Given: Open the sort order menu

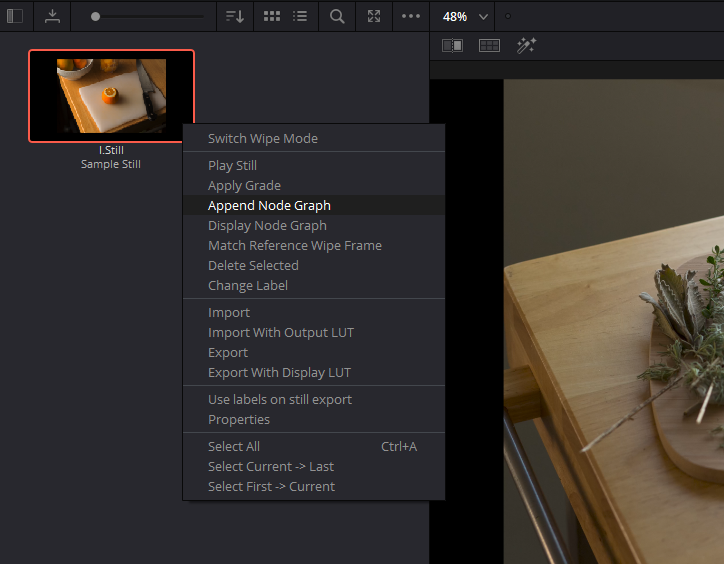Looking at the screenshot, I should coord(235,16).
